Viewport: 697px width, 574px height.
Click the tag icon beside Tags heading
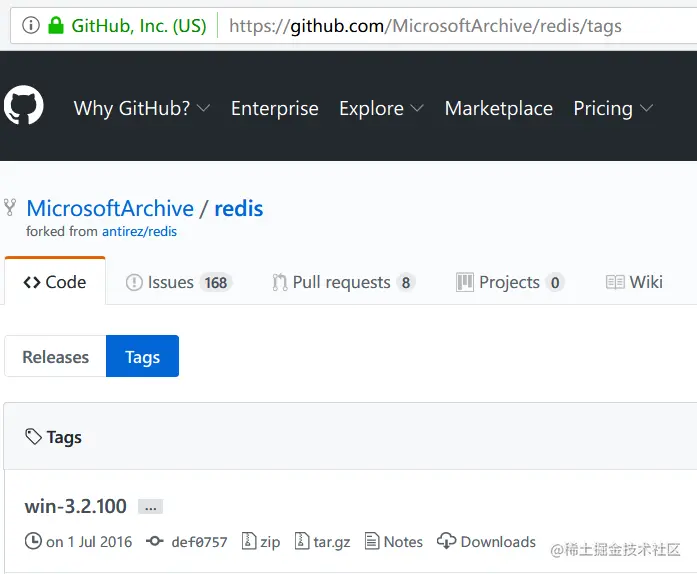(34, 437)
